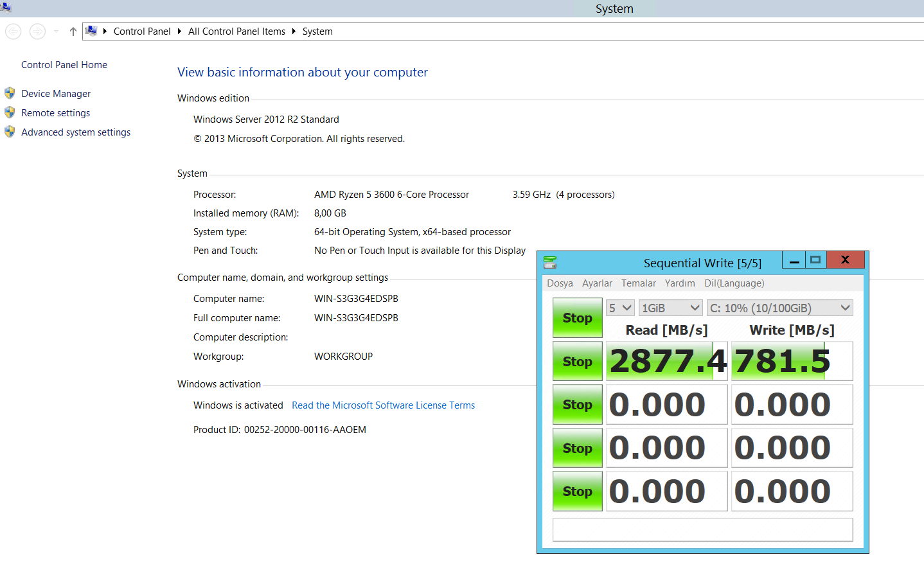Open the recent locations dropdown arrow
Image resolution: width=924 pixels, height=566 pixels.
pos(56,31)
